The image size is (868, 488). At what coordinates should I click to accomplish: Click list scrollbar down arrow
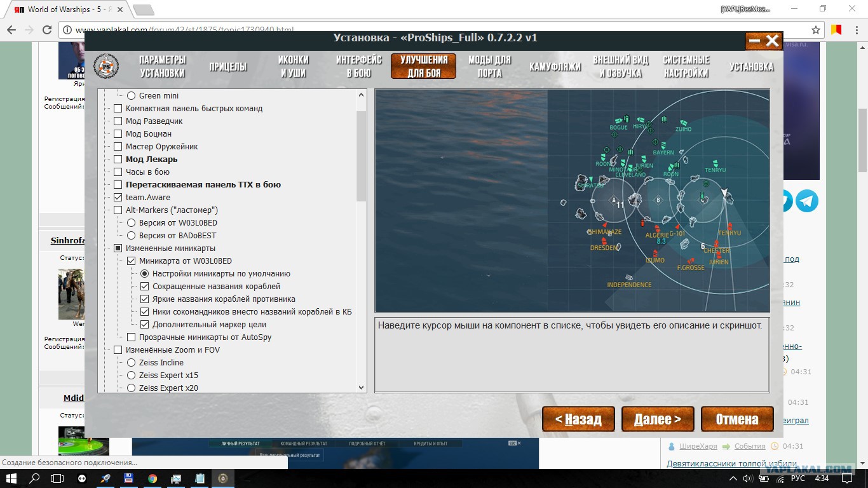point(361,387)
